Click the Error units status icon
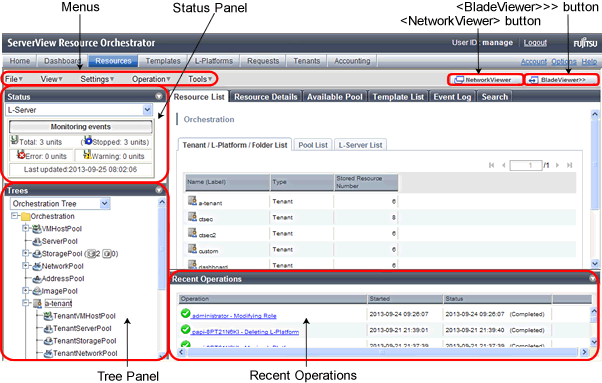The height and width of the screenshot is (383, 602). (21, 155)
